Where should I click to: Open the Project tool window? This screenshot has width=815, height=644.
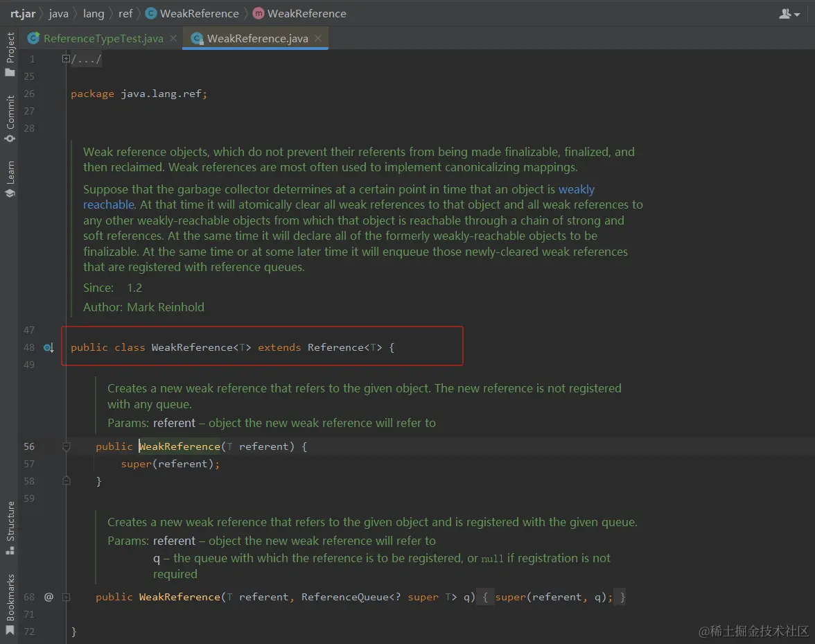point(10,53)
